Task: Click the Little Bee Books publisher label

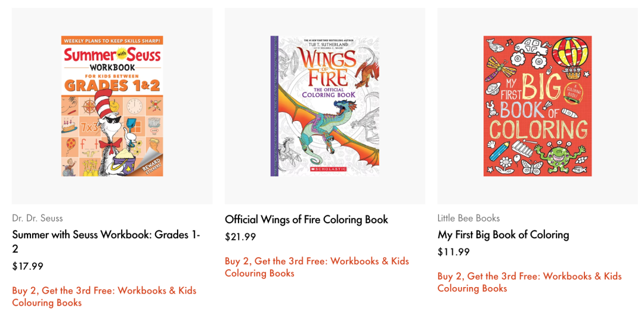Action: (469, 218)
